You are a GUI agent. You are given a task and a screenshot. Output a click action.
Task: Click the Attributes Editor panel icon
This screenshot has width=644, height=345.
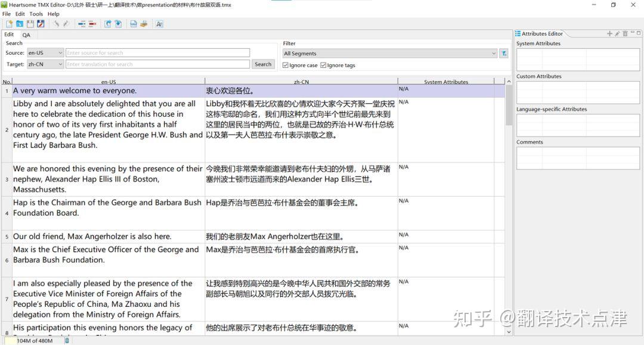[x=517, y=33]
